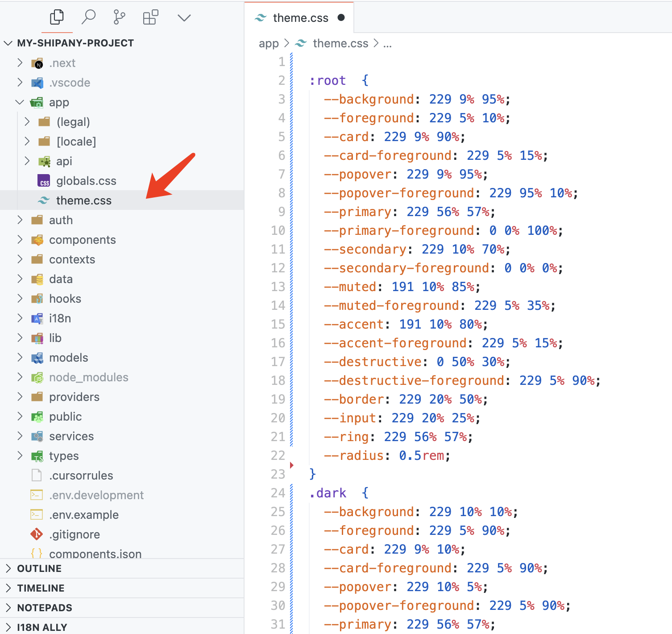Click the .next folder Next.js icon
Viewport: 672px width, 634px height.
point(37,63)
